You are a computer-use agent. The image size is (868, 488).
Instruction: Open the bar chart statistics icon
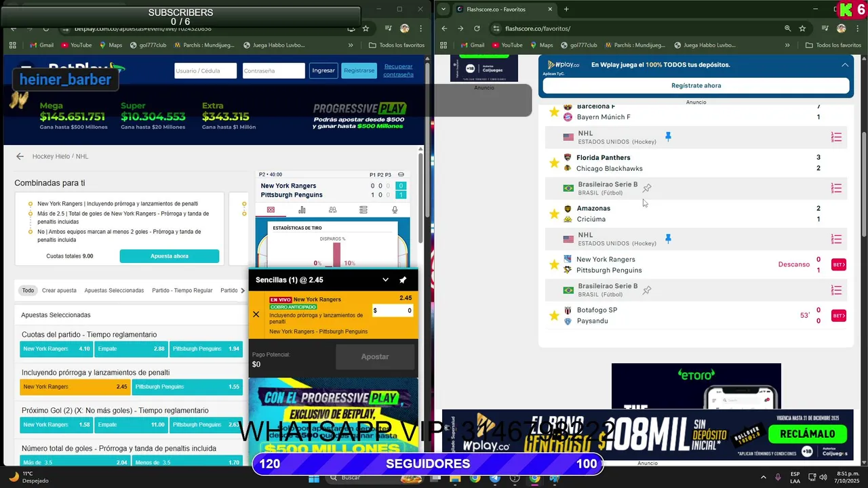[x=302, y=210]
